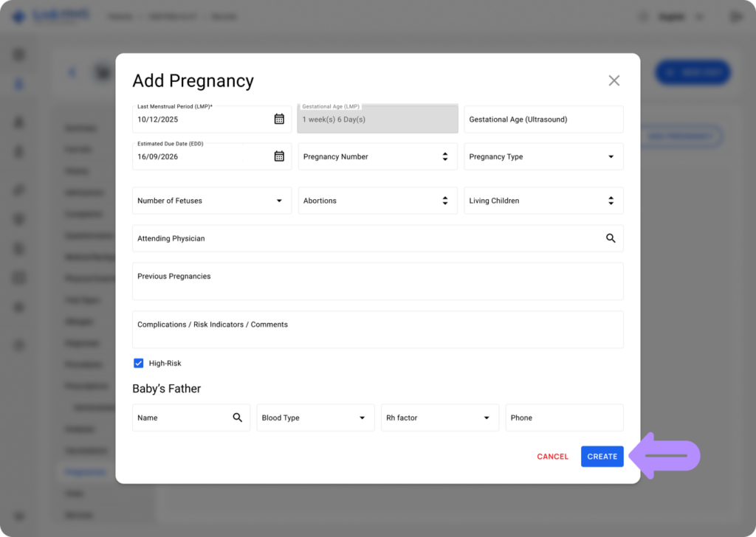Decrease Abortions with the down stepper
This screenshot has width=756, height=537.
coord(444,204)
